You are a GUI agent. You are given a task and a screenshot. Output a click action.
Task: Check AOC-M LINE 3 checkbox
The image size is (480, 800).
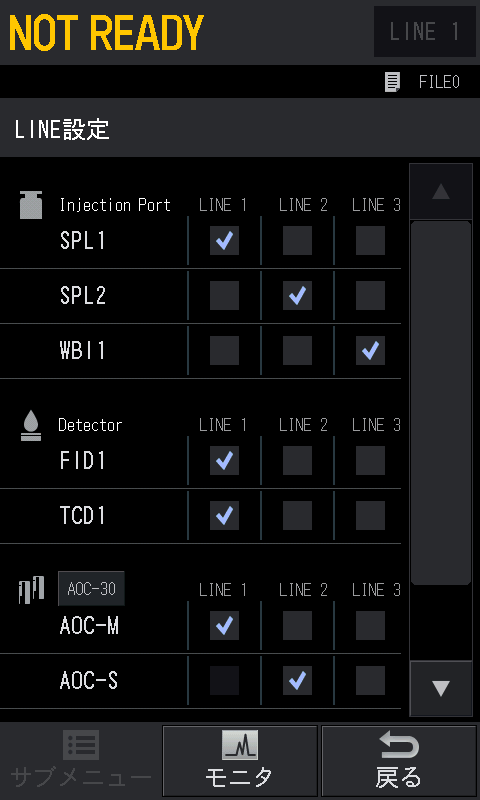click(370, 626)
